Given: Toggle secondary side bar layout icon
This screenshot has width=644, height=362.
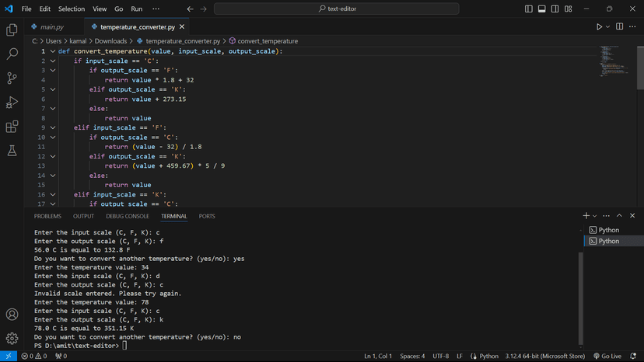Looking at the screenshot, I should pyautogui.click(x=555, y=9).
